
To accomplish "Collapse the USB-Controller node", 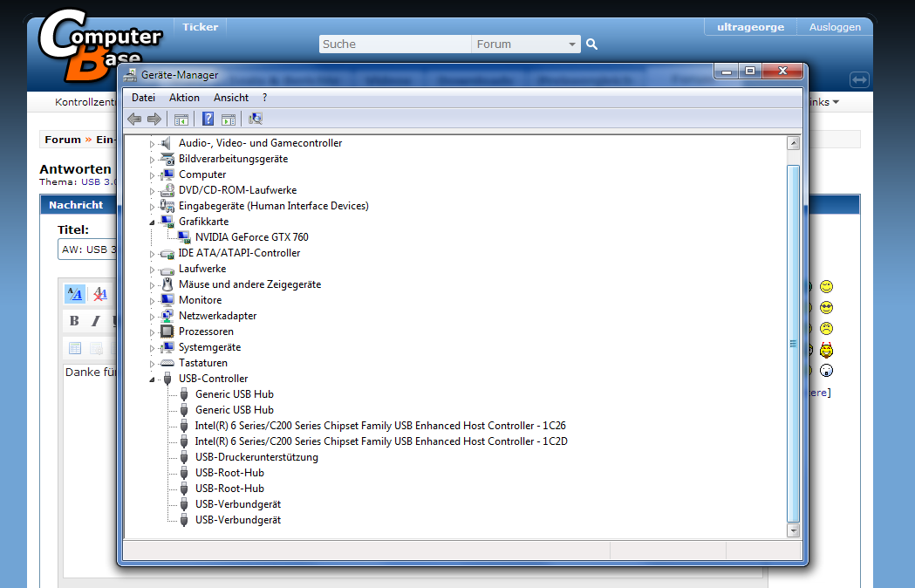I will tap(153, 379).
